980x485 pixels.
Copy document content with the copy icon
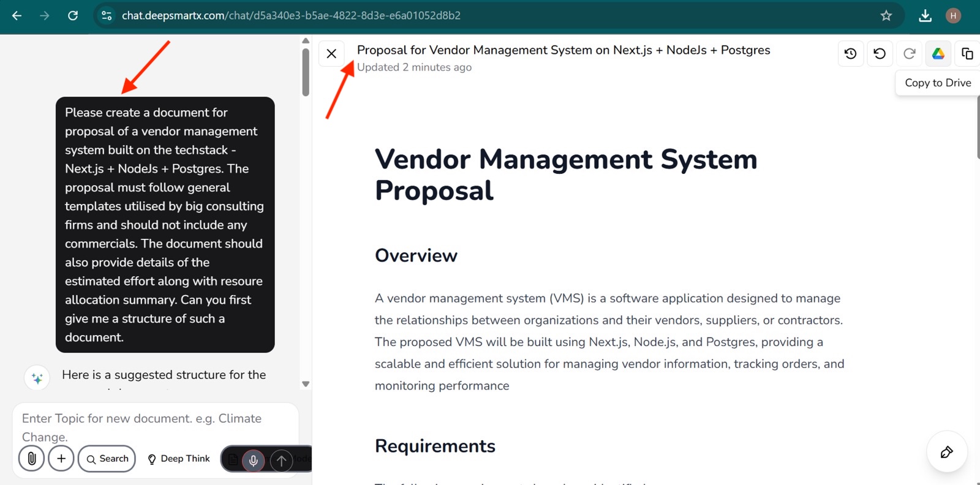967,54
